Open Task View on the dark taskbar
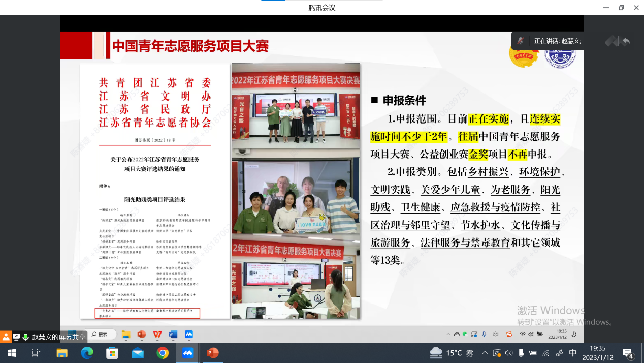644x363 pixels. tap(36, 353)
